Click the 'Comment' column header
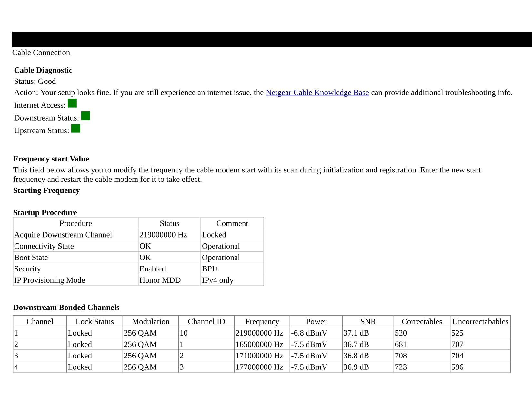 (232, 223)
